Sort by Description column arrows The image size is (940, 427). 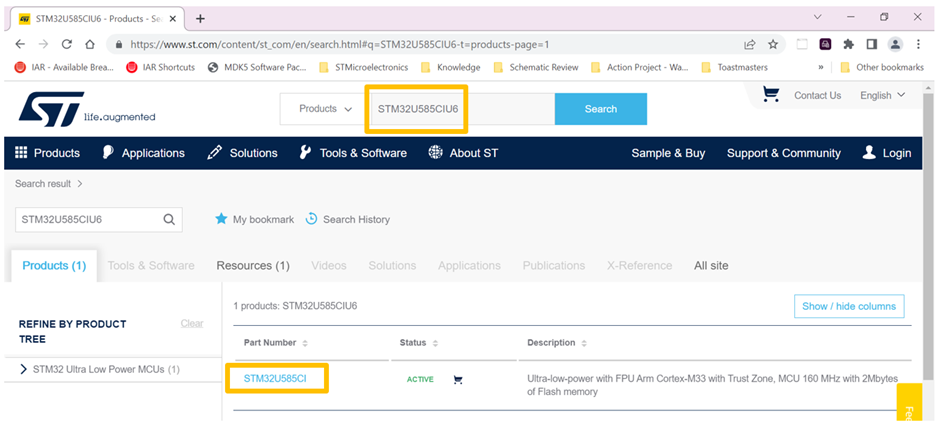[584, 343]
